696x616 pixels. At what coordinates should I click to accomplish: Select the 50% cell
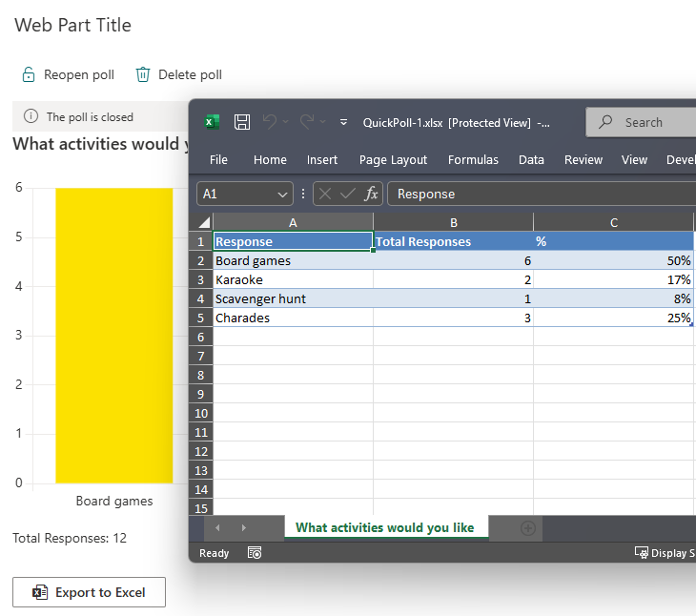tap(613, 260)
